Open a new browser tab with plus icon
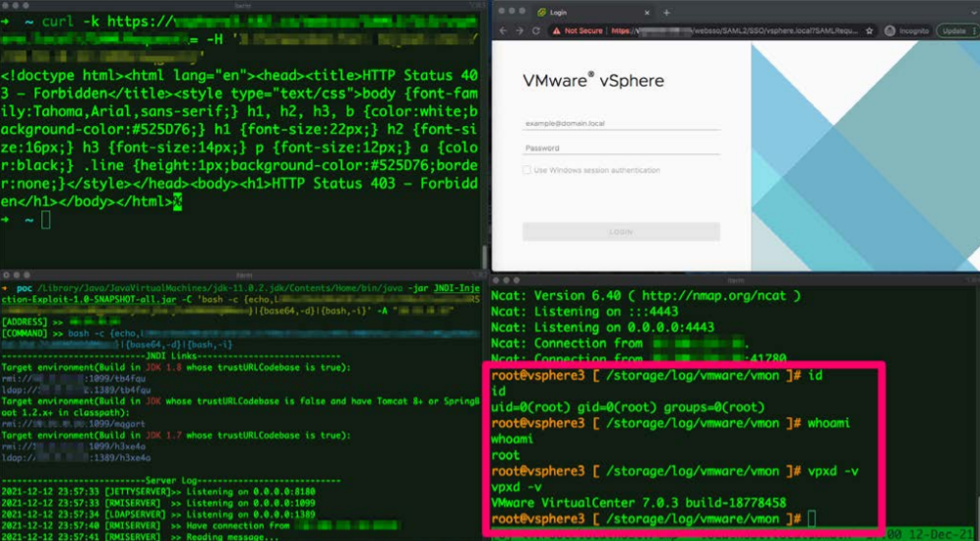980x541 pixels. tap(666, 13)
